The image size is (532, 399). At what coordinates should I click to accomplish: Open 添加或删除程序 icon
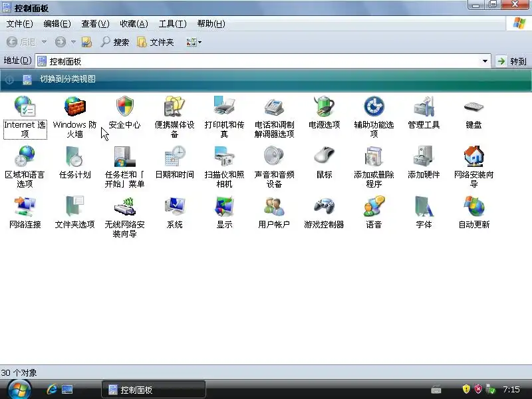(374, 156)
